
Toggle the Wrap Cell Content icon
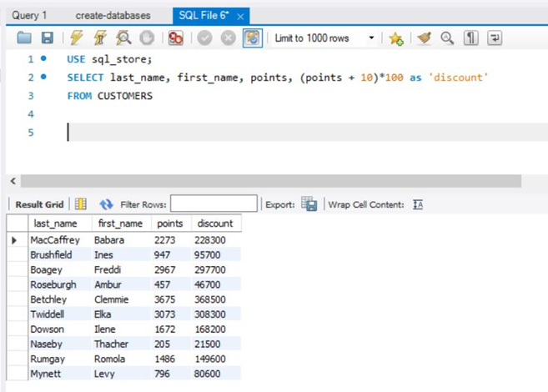pos(418,204)
